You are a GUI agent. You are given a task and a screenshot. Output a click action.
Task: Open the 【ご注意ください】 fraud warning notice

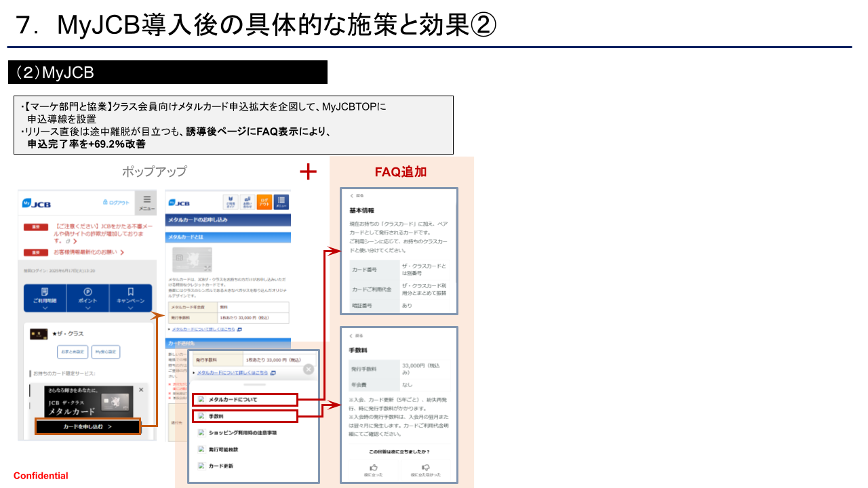coord(104,232)
